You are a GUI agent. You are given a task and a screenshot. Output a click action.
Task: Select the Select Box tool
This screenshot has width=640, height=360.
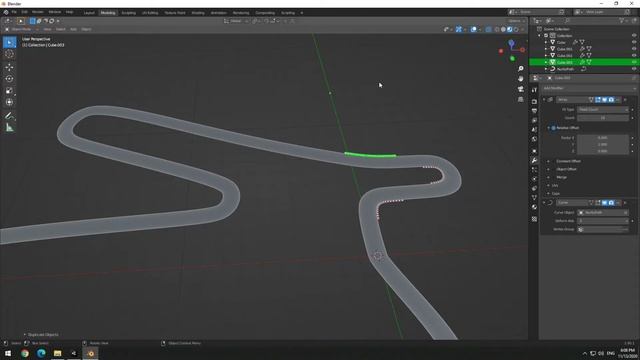[x=9, y=42]
